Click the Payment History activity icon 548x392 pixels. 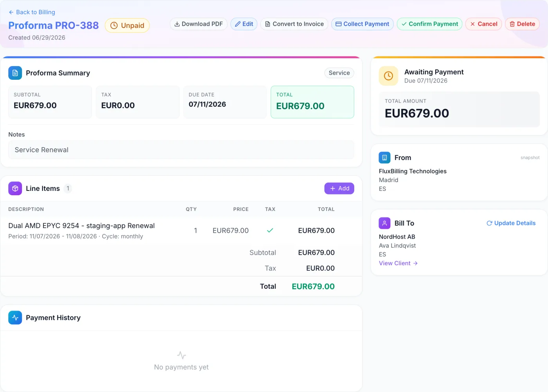[15, 318]
